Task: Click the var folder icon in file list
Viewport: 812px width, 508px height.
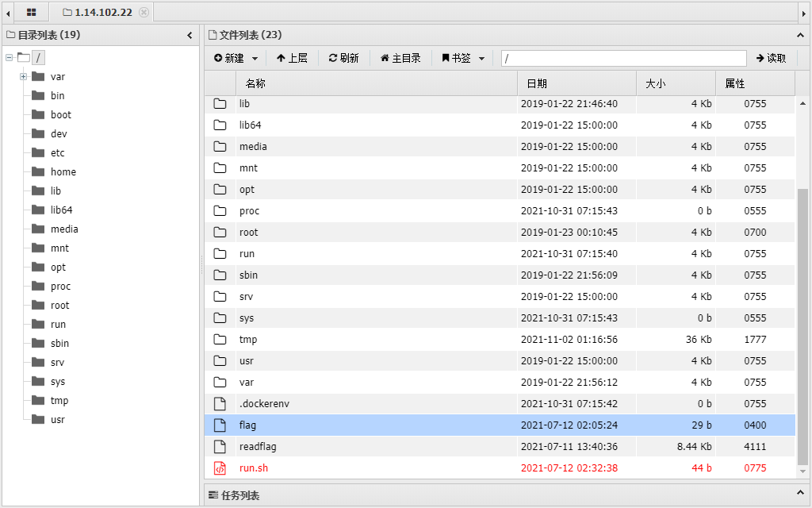Action: coord(220,382)
